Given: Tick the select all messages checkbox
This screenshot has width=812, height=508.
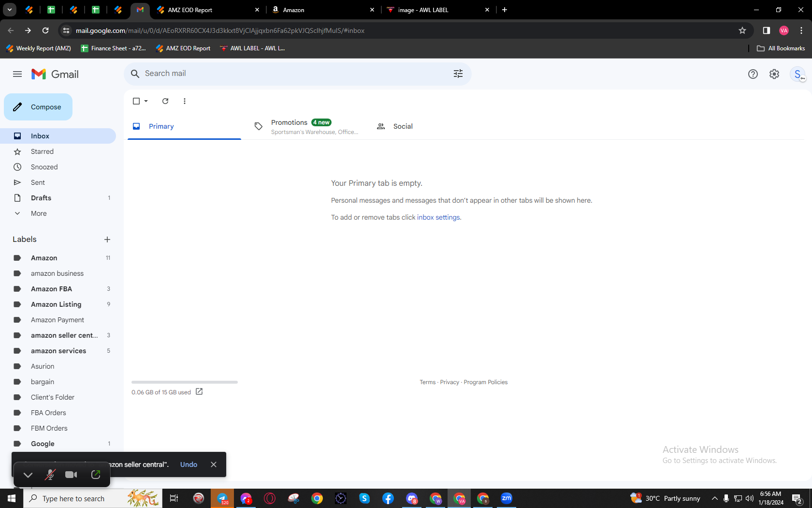Looking at the screenshot, I should tap(136, 101).
